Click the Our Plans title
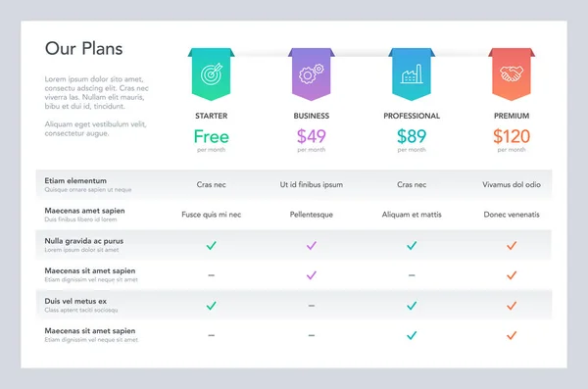This screenshot has height=389, width=588. tap(83, 49)
